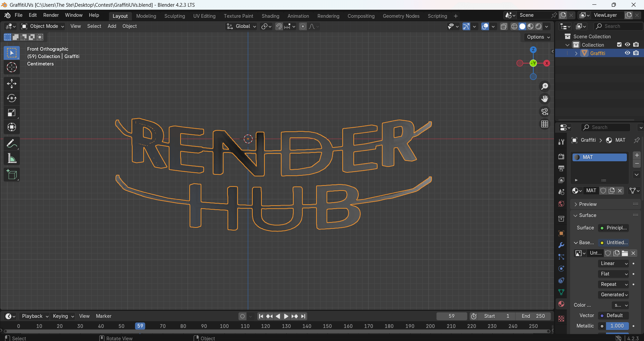Screen dimensions: 644x341
Task: Open the viewport Add menu
Action: pyautogui.click(x=112, y=26)
